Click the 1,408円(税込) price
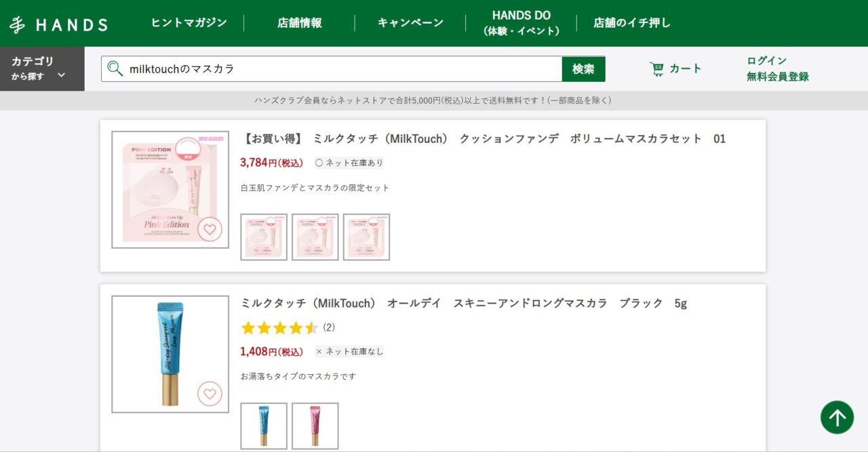868x452 pixels. coord(272,352)
